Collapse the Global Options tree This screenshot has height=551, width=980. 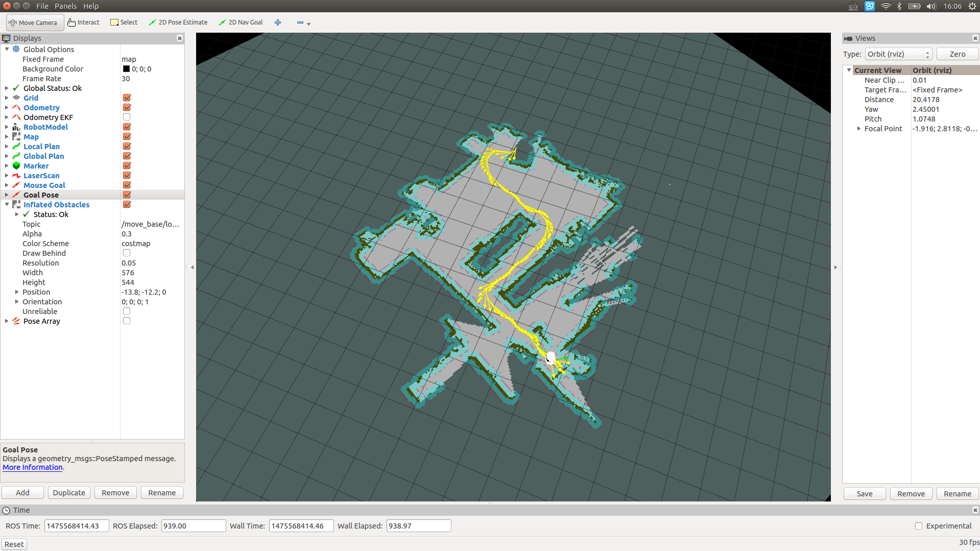click(7, 49)
